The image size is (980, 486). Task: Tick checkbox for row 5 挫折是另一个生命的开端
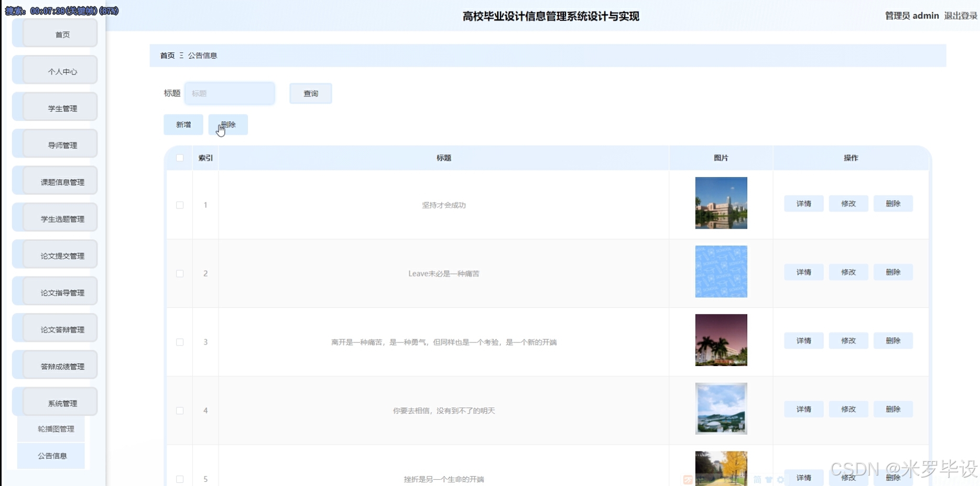[180, 479]
